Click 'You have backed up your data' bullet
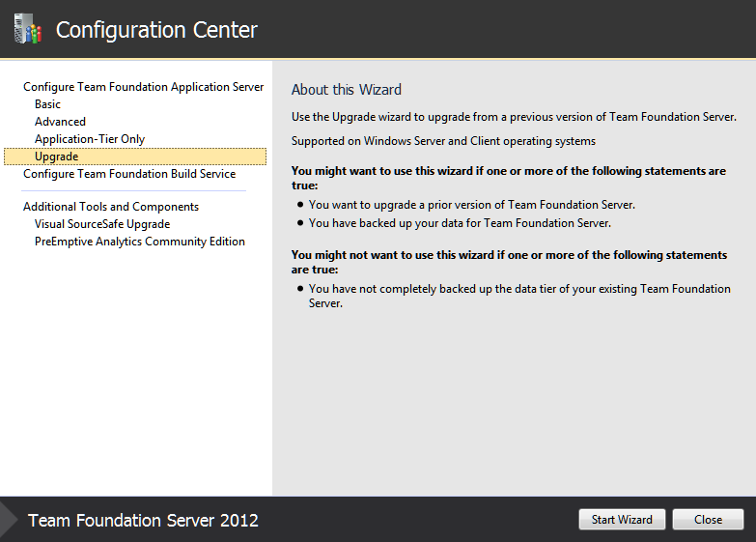Viewport: 756px width, 542px height. coord(460,223)
